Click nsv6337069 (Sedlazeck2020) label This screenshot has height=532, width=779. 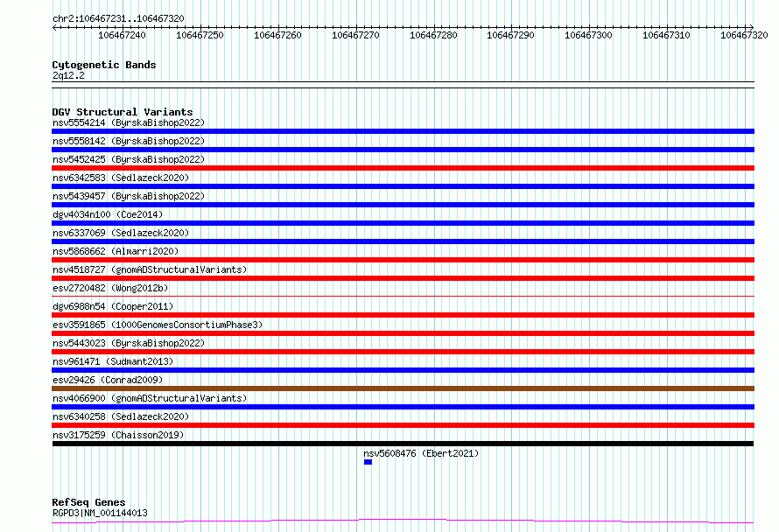[121, 233]
